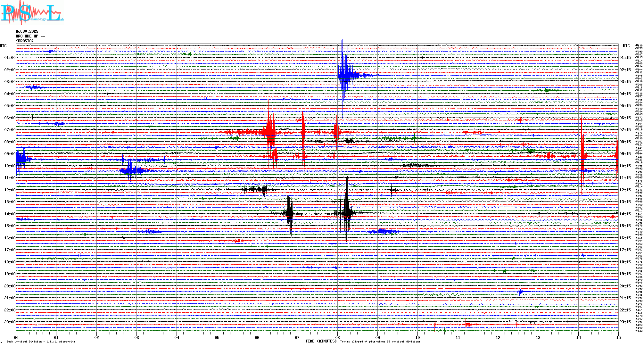Click the left UTC axis header
Screen dimensions: 644x346
[x=3, y=46]
